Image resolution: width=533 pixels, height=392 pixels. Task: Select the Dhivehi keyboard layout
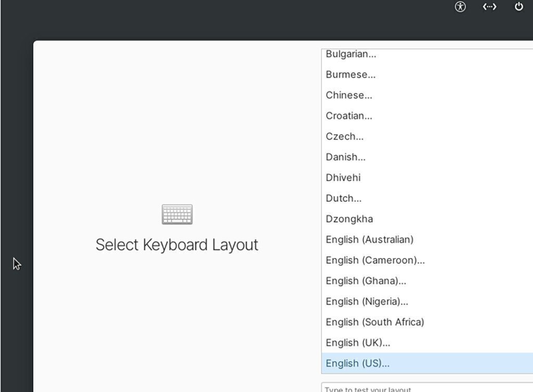342,177
